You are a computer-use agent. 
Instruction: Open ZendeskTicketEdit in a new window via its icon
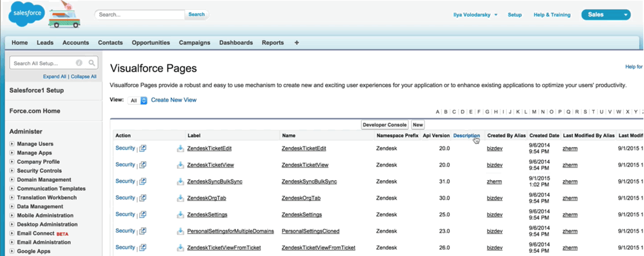[143, 148]
